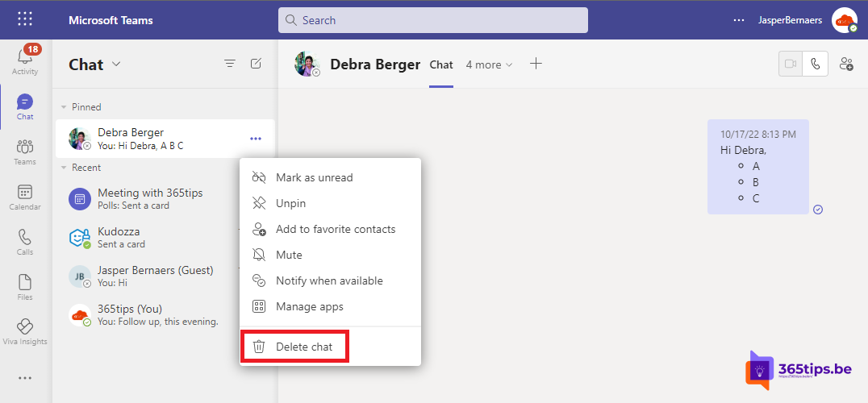The width and height of the screenshot is (868, 403).
Task: Open the Teams section in sidebar
Action: tap(25, 152)
